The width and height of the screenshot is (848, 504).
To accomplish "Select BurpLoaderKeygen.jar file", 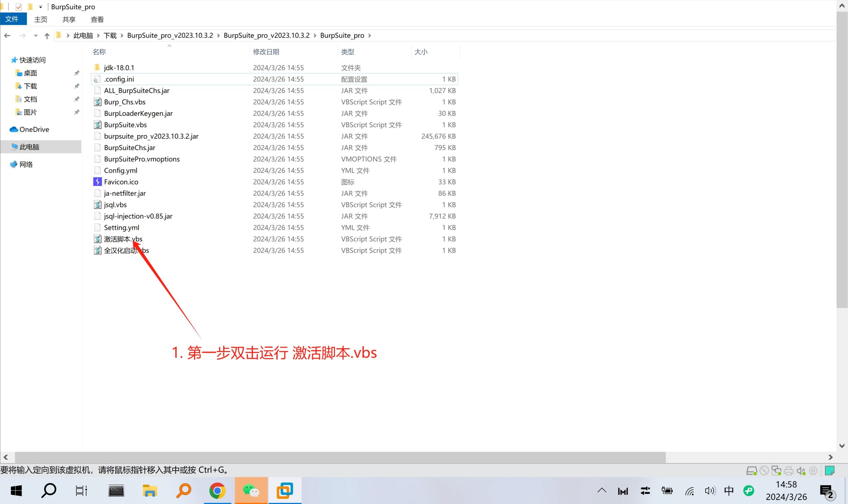I will (x=138, y=113).
